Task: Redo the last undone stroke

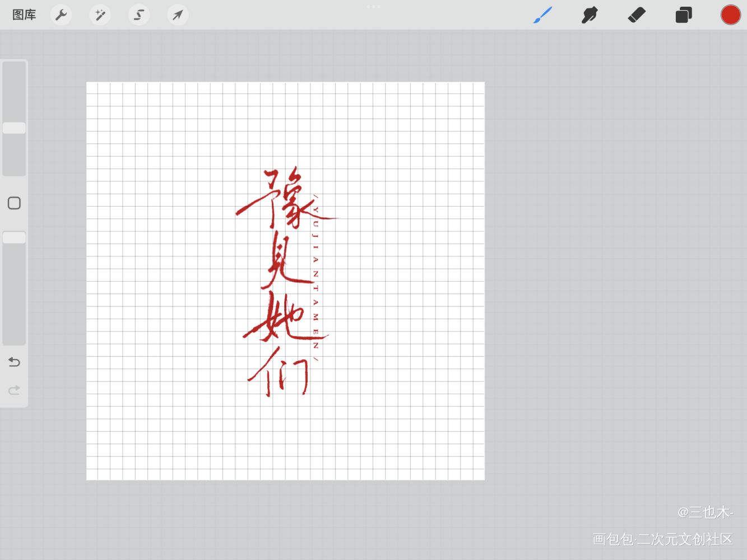Action: click(x=14, y=390)
